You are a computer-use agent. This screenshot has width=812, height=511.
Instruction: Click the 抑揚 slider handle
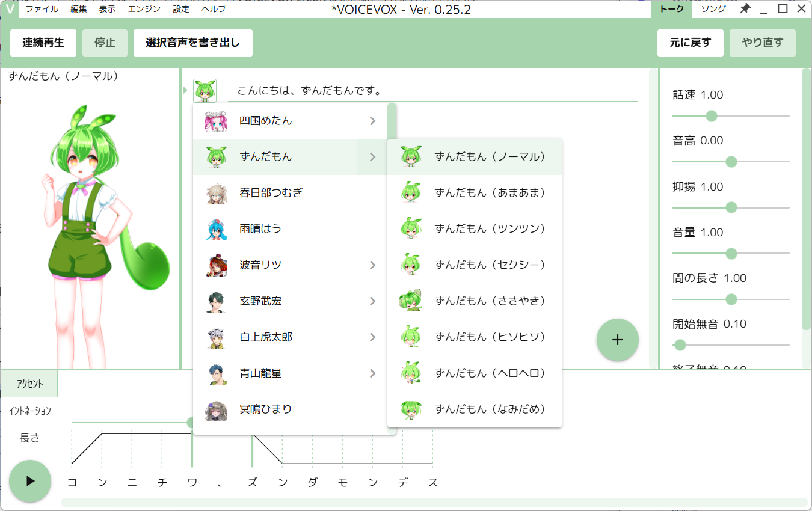(x=731, y=207)
